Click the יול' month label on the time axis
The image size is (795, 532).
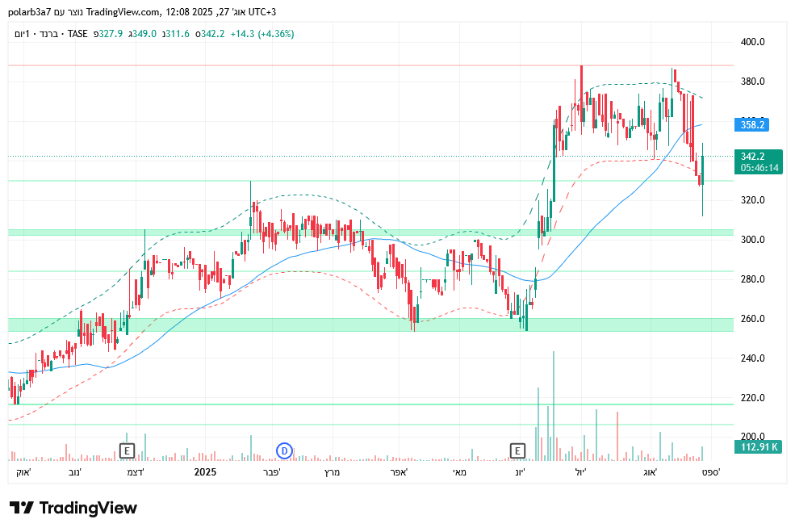click(580, 472)
